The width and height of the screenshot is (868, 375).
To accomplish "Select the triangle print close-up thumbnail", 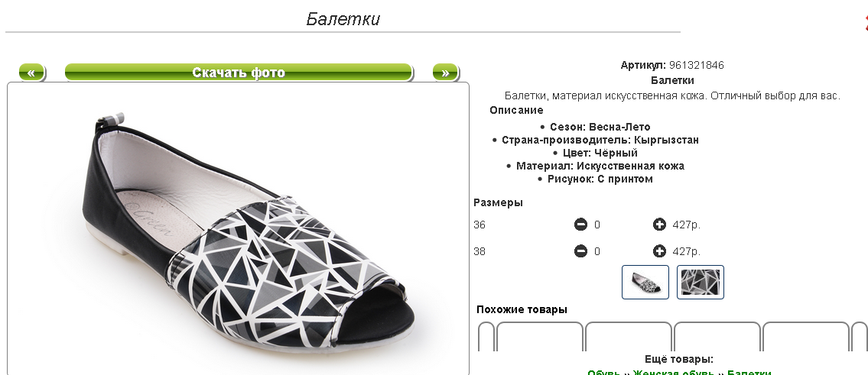I will pos(701,282).
